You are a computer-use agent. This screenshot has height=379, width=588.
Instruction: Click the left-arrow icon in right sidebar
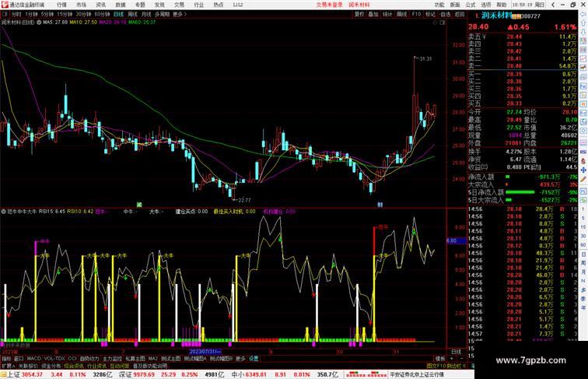tap(583, 14)
